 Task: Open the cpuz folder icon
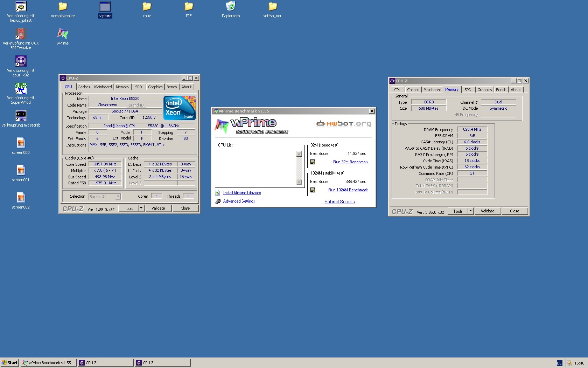[x=147, y=7]
